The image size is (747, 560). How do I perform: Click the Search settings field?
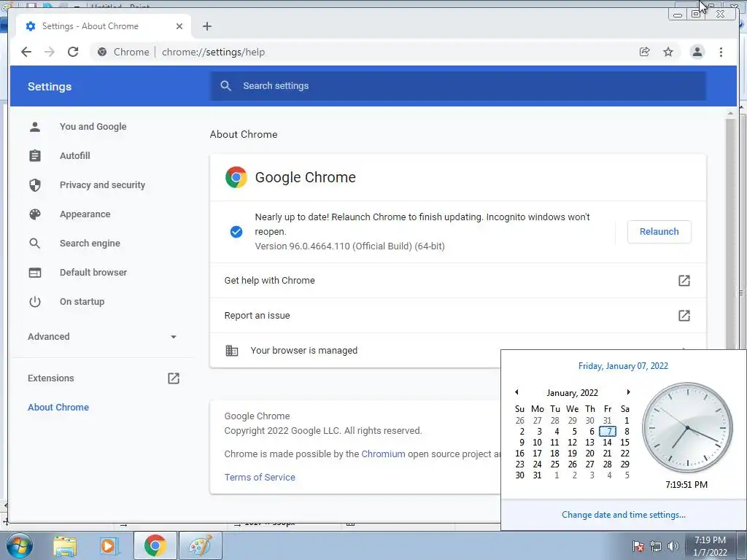coord(457,86)
